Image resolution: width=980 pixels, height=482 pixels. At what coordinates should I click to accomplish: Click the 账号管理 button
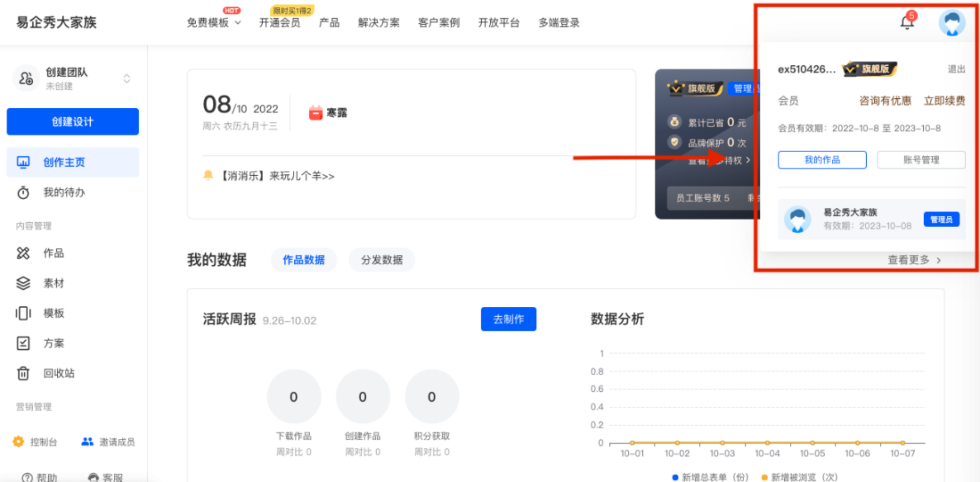click(921, 160)
